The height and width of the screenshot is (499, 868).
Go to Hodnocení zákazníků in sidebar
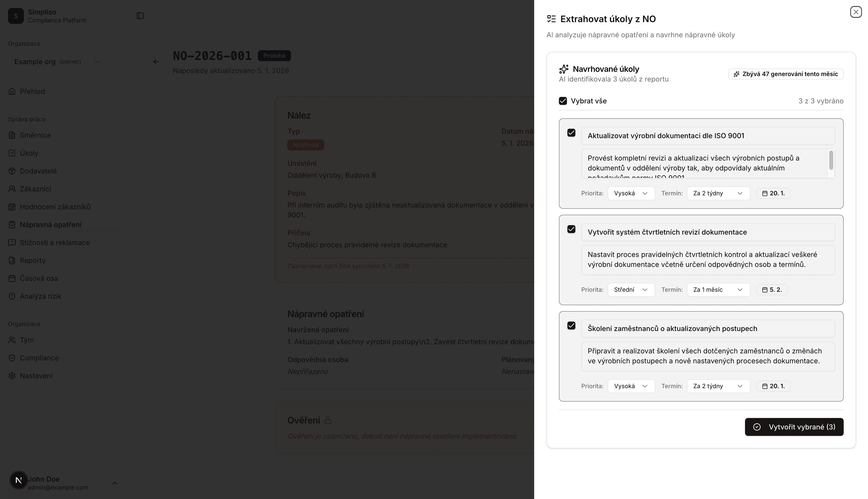point(55,207)
